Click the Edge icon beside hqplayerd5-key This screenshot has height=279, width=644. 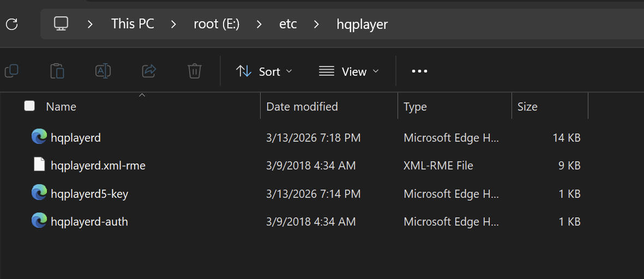(x=39, y=193)
